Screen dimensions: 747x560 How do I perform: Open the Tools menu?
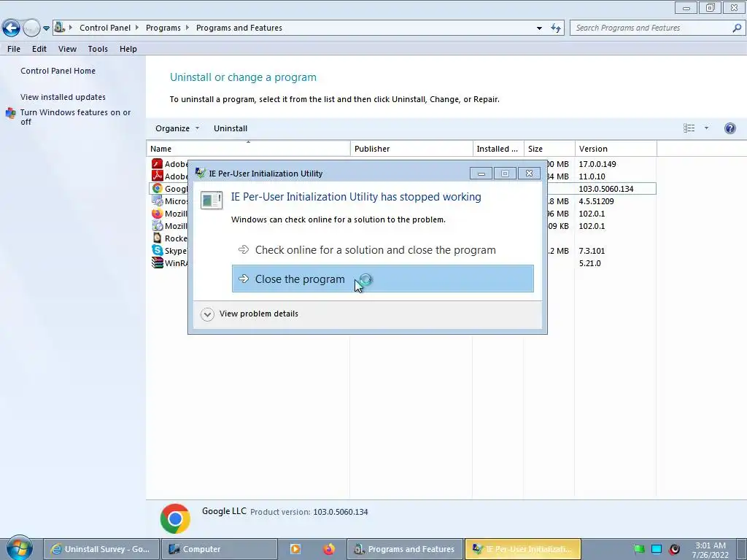click(x=98, y=49)
